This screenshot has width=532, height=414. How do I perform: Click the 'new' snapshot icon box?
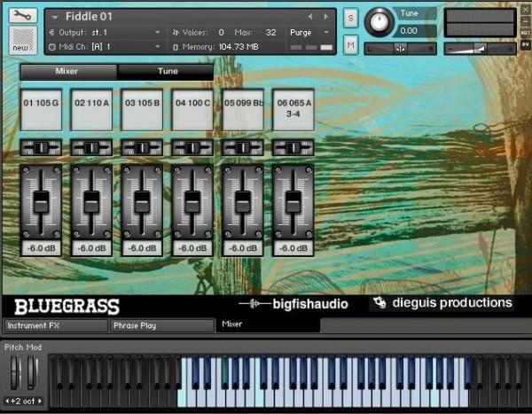tap(23, 40)
